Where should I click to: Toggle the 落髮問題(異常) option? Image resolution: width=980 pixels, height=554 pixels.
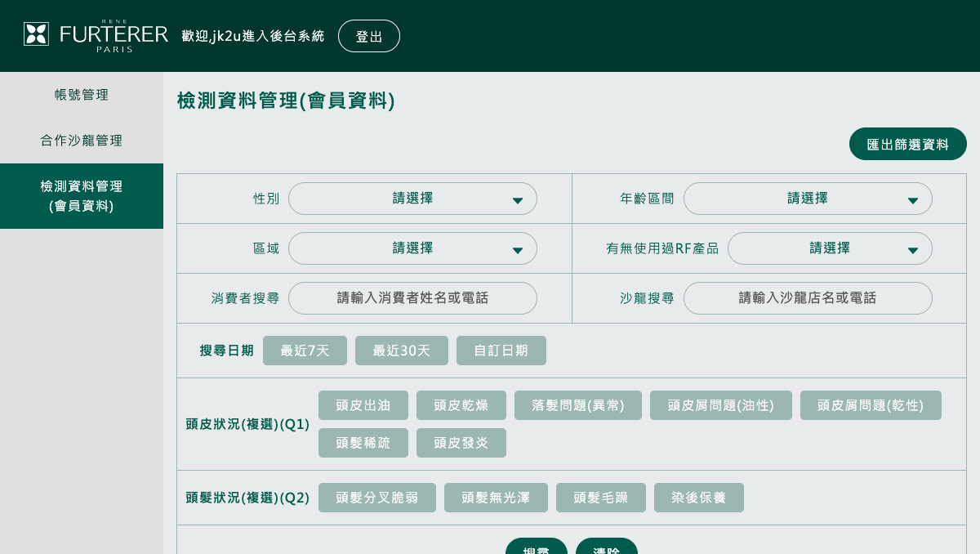coord(578,404)
